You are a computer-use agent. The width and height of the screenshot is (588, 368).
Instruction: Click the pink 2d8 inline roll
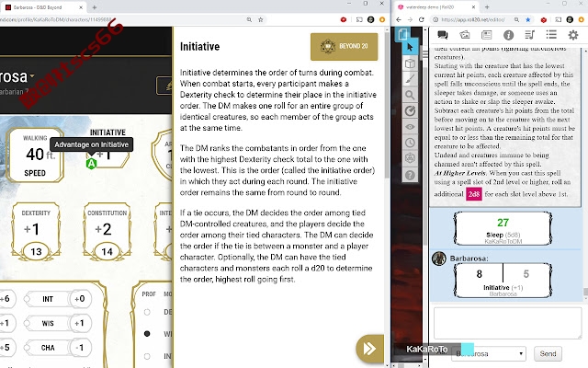[x=474, y=194]
